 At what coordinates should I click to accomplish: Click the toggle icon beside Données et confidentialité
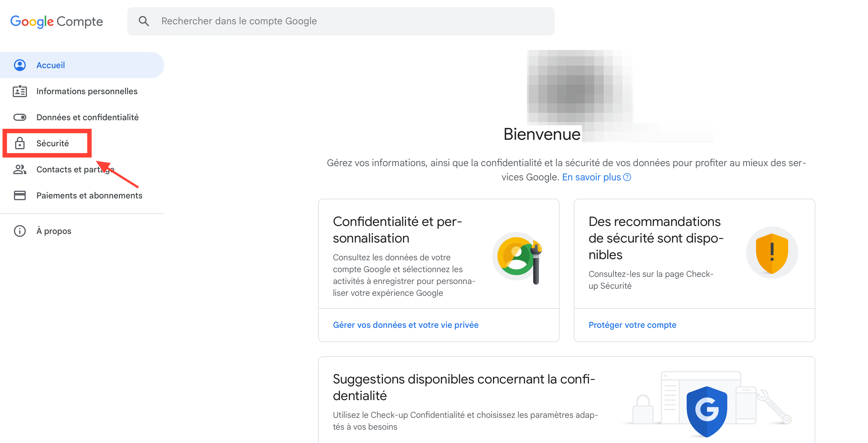20,117
